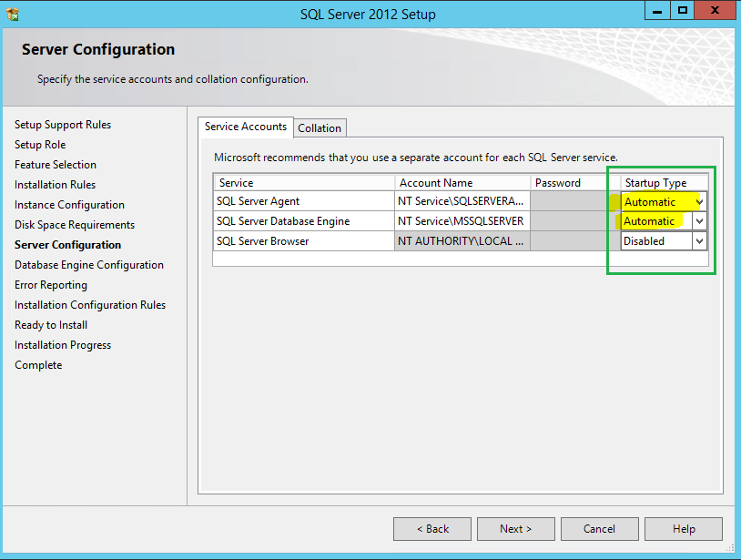Select Installation Progress step
The height and width of the screenshot is (560, 741).
point(63,345)
